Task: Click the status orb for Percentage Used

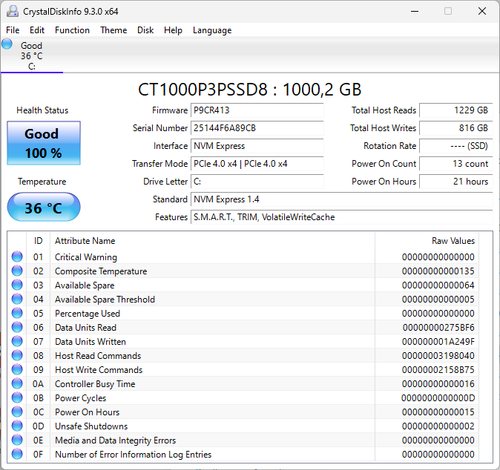Action: click(x=17, y=313)
